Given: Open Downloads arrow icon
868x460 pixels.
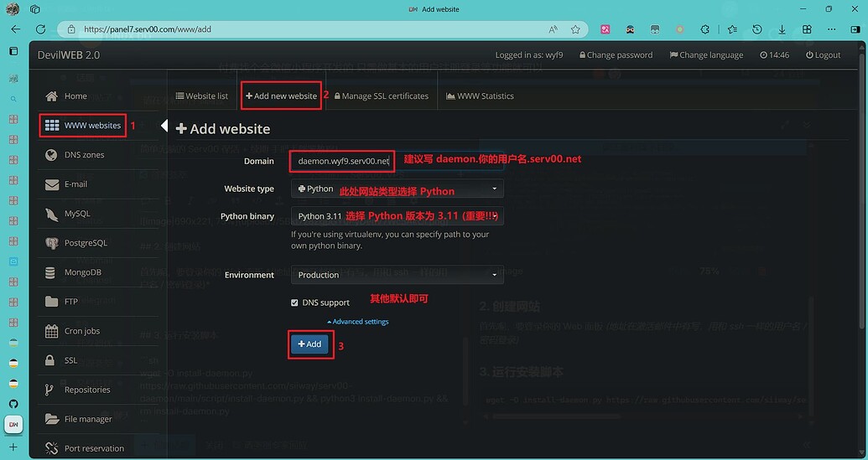Looking at the screenshot, I should [x=782, y=30].
